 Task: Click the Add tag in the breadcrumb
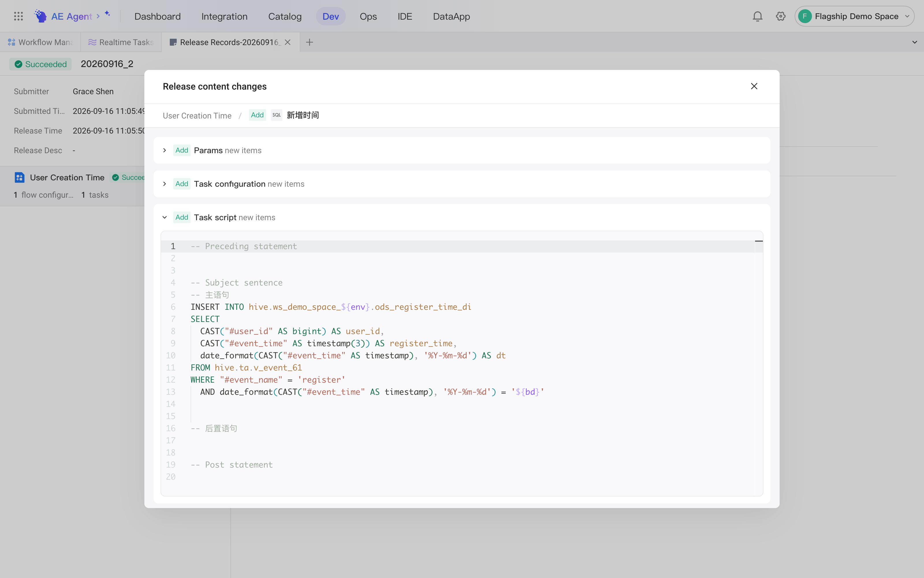pyautogui.click(x=257, y=115)
